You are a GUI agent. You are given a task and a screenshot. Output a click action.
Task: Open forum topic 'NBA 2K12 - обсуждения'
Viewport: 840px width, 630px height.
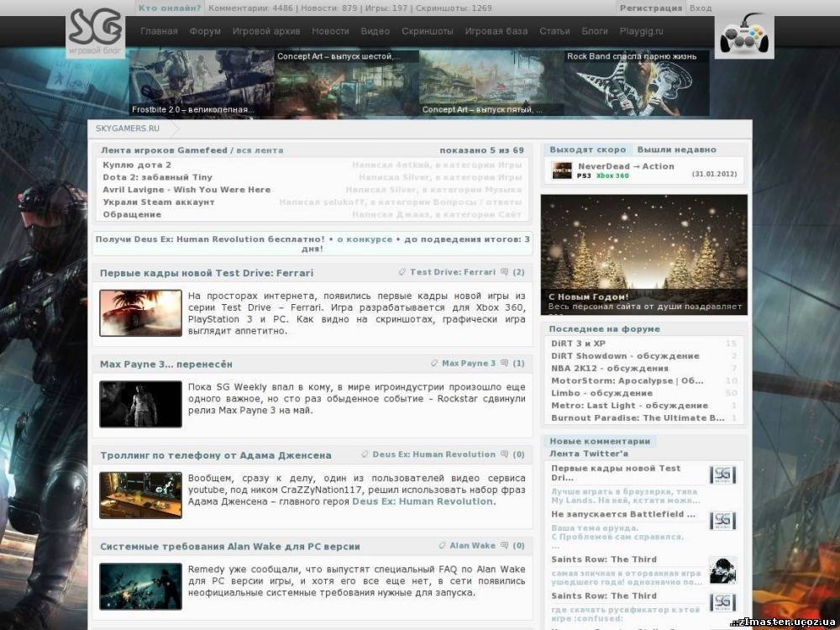(610, 368)
